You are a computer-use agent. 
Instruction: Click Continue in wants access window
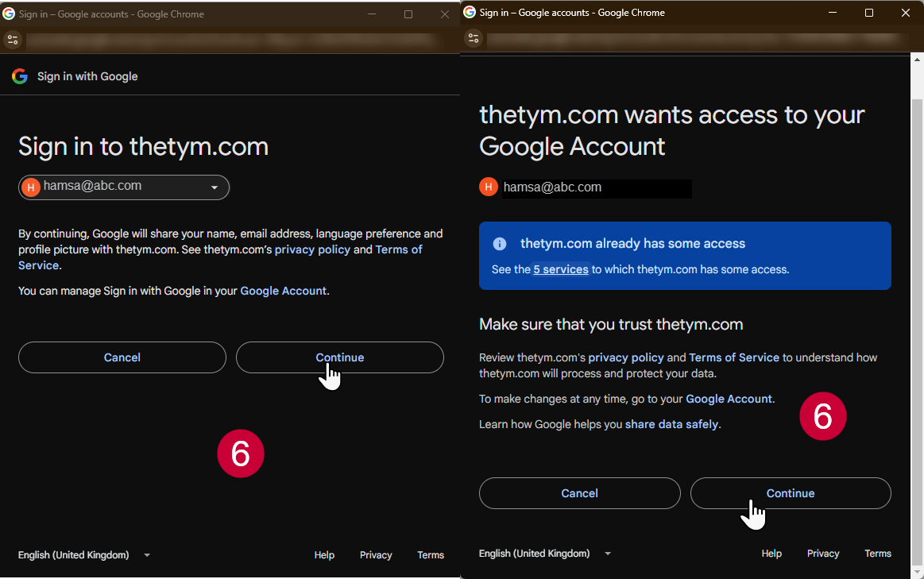click(791, 493)
